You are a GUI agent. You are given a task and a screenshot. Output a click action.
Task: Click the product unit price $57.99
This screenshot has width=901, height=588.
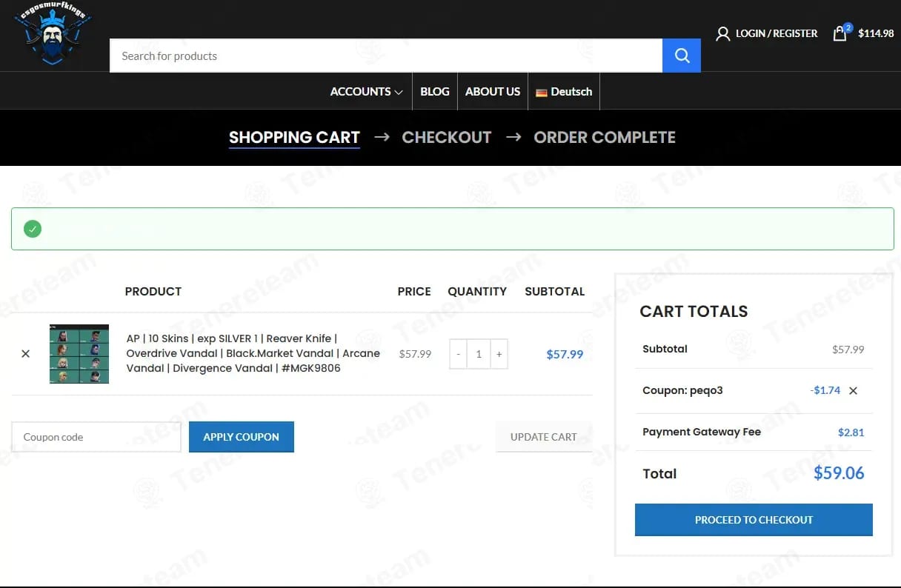[x=415, y=354]
